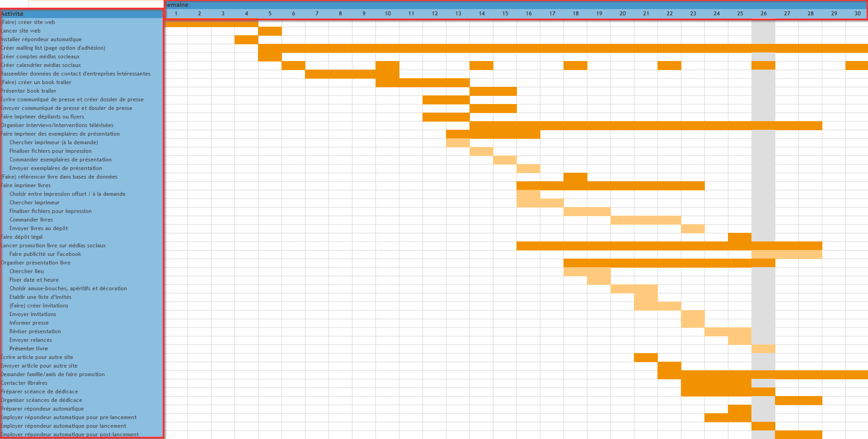Select 'Faire publicité sur Facebook' subtask

(x=82, y=254)
